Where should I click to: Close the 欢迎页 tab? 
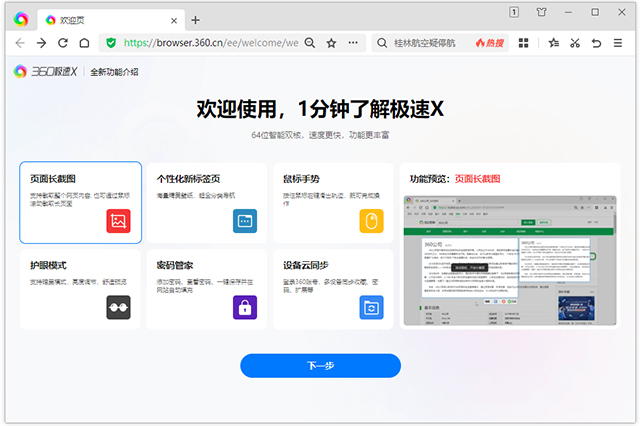click(174, 20)
